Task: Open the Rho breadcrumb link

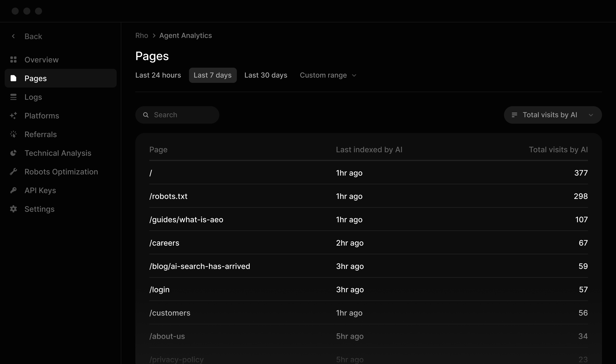Action: pyautogui.click(x=142, y=35)
